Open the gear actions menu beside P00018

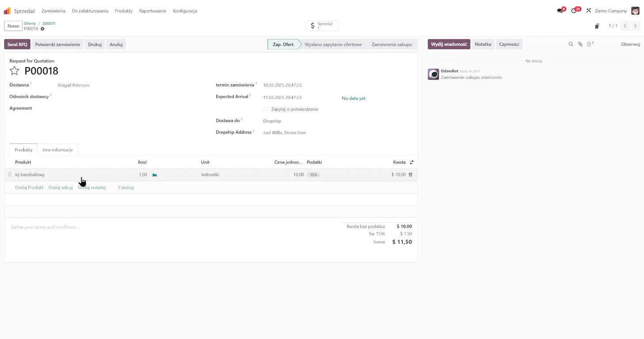42,29
